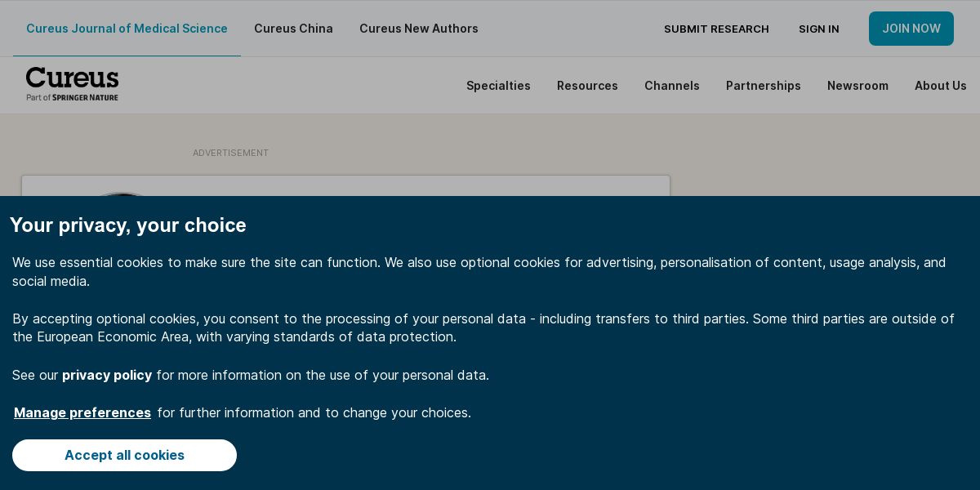Click the 'Part of Springer Nature' tagline
This screenshot has width=980, height=490.
point(72,97)
